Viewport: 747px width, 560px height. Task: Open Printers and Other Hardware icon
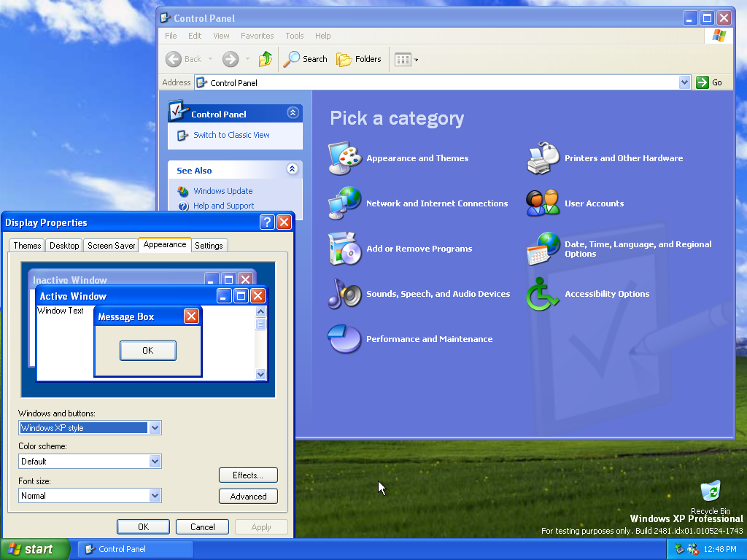[543, 158]
